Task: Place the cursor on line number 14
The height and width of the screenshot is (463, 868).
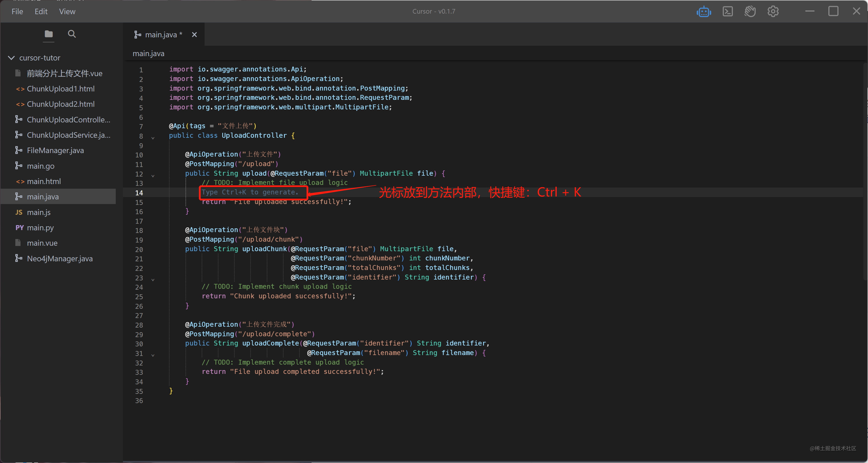Action: (139, 193)
